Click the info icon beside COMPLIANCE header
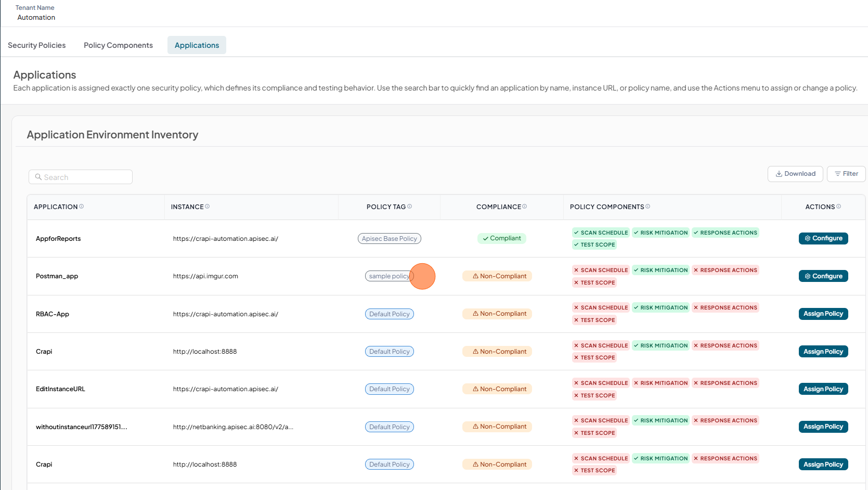Screen dimensions: 868x490 click(525, 207)
